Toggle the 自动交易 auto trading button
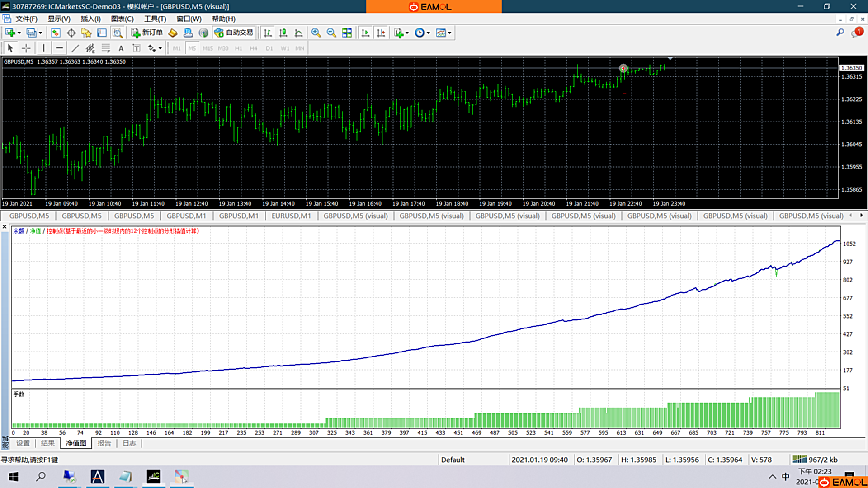Image resolution: width=868 pixels, height=488 pixels. tap(234, 33)
